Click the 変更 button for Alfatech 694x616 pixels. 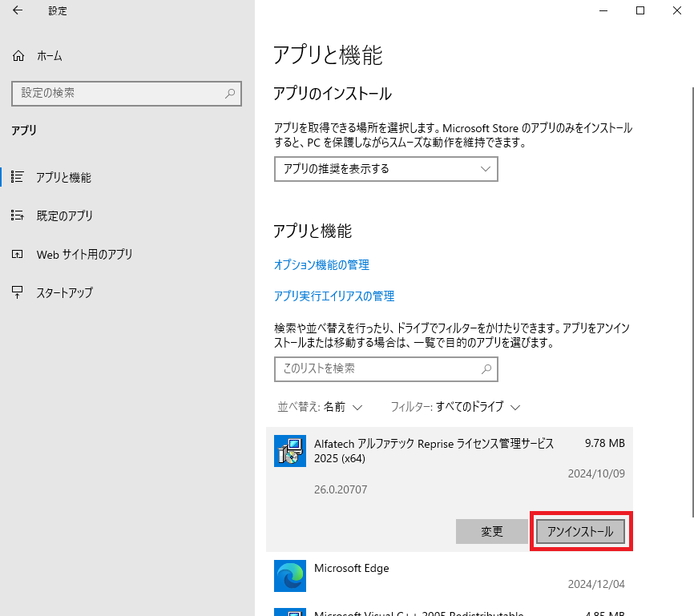492,532
